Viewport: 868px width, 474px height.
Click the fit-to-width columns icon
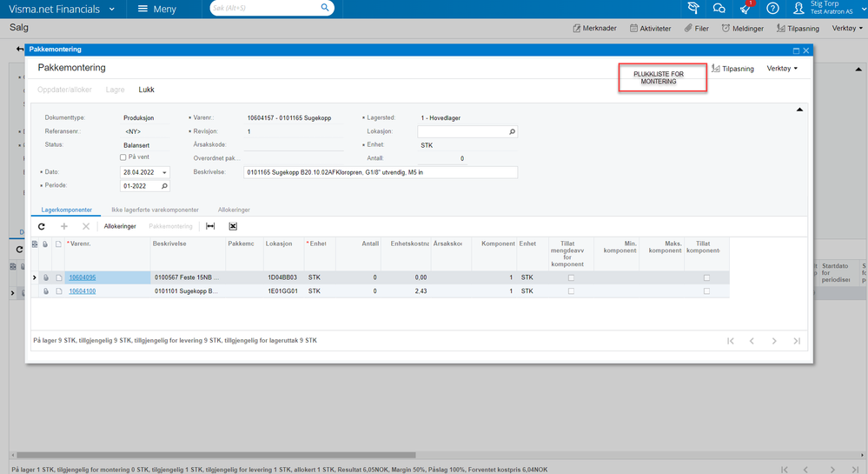pos(210,226)
